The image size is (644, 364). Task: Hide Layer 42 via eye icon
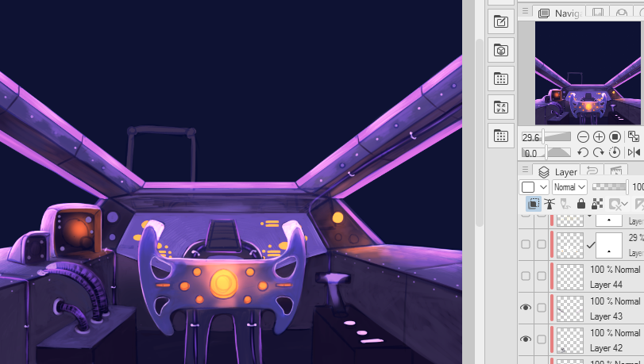pos(526,339)
